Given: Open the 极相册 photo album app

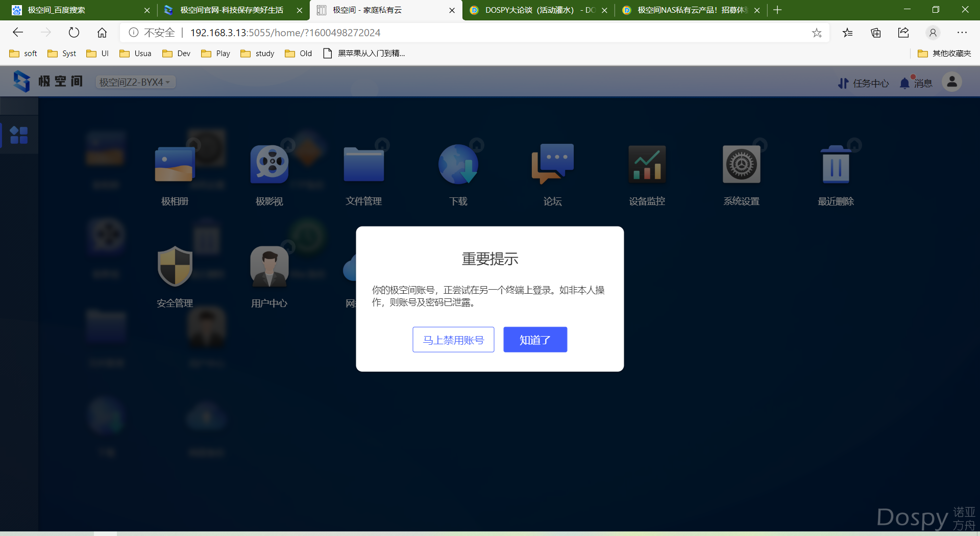Looking at the screenshot, I should coord(175,165).
